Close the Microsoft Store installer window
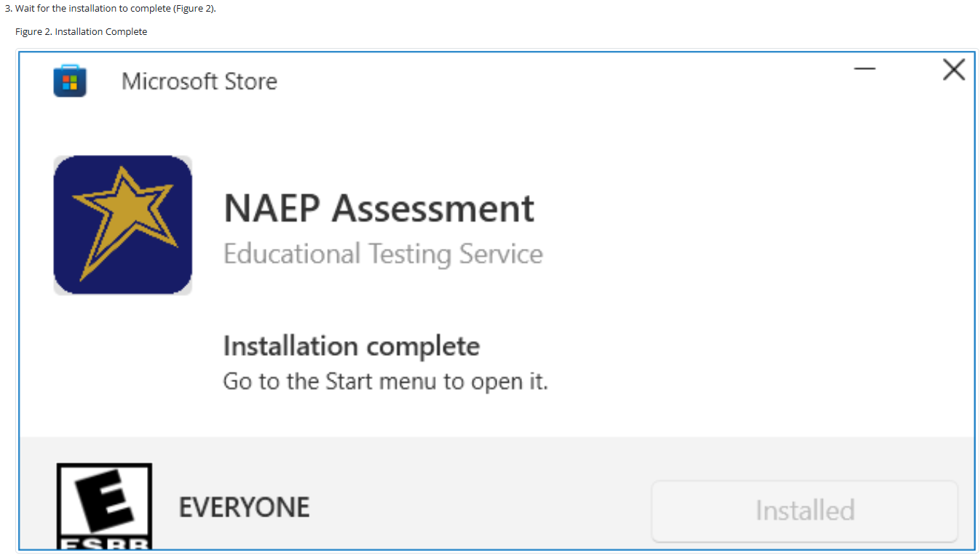This screenshot has width=980, height=558. 954,70
